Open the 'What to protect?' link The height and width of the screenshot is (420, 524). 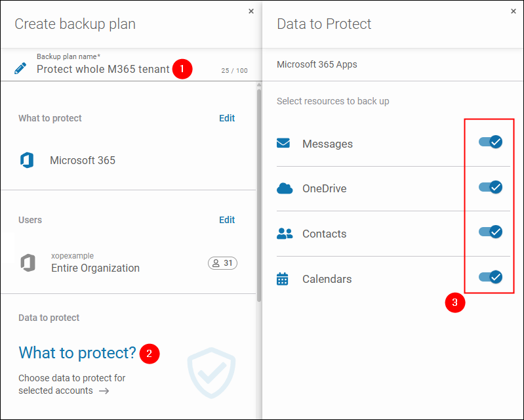pos(77,353)
